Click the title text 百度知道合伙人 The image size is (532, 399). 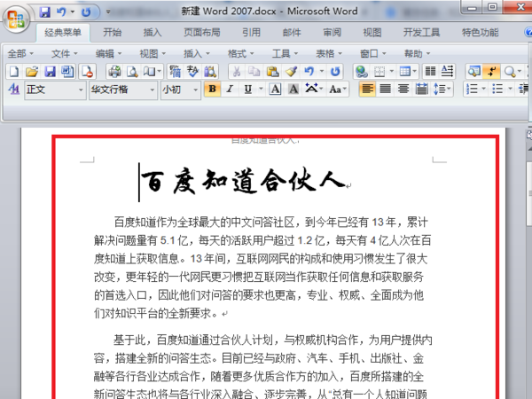tap(243, 181)
